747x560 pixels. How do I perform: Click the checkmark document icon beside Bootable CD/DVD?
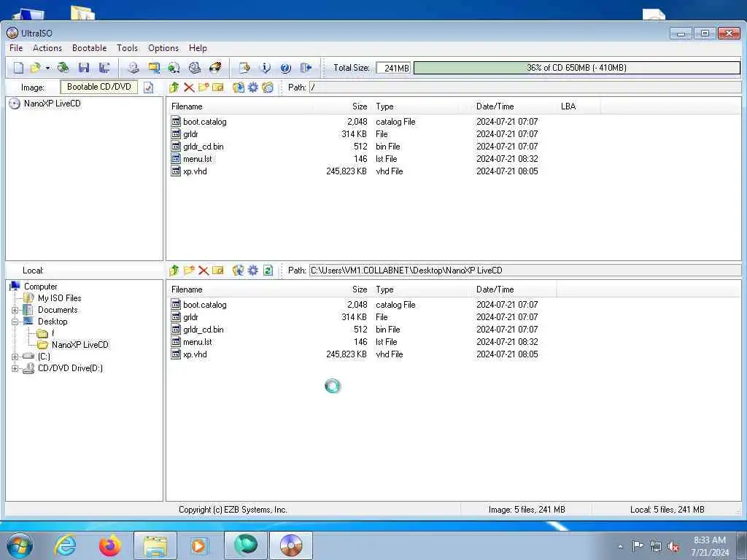tap(149, 87)
